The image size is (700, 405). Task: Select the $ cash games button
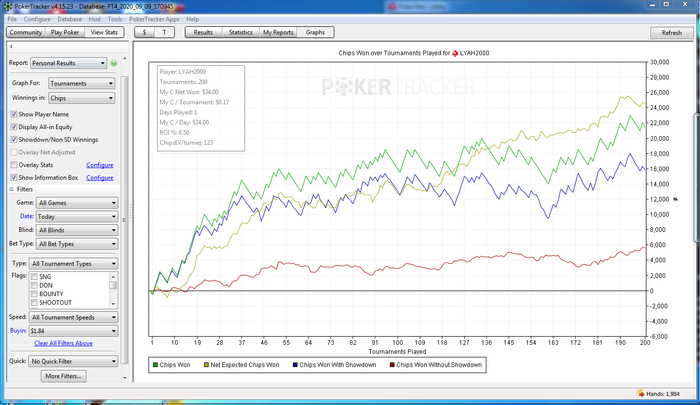tap(144, 32)
